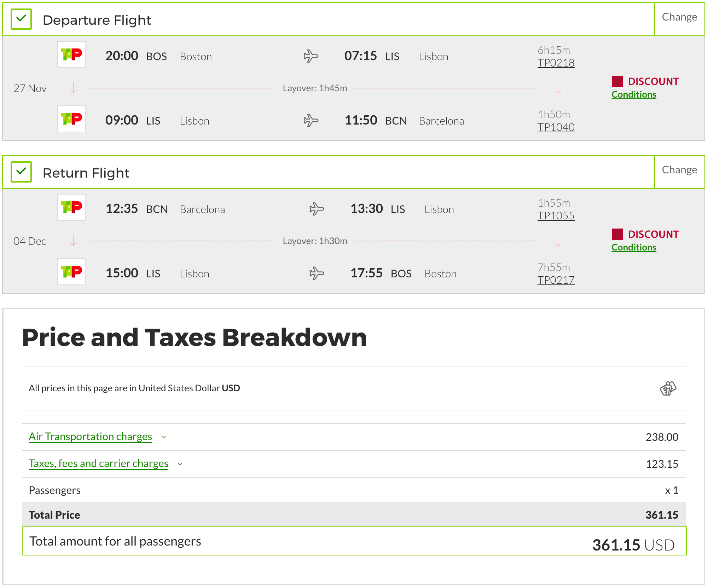
Task: Change the departure flight selection
Action: 679,17
